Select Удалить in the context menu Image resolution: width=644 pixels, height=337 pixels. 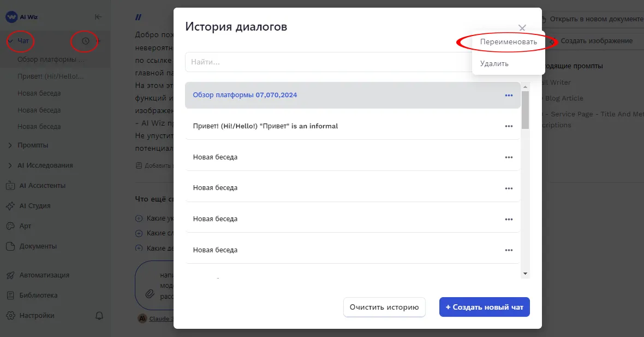pyautogui.click(x=493, y=63)
